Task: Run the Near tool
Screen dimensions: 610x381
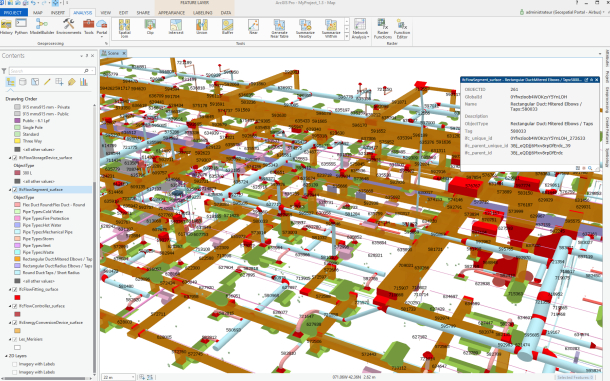Action: point(253,27)
